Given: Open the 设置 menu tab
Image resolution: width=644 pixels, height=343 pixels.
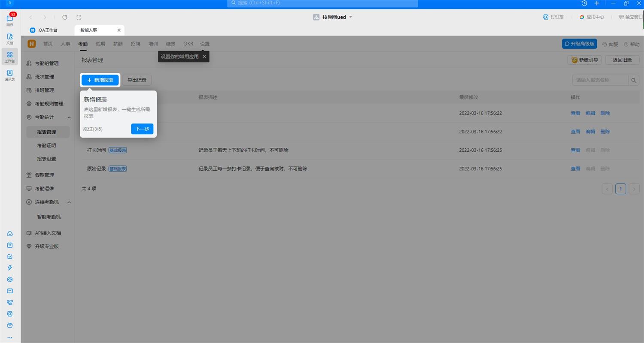Looking at the screenshot, I should pos(205,44).
